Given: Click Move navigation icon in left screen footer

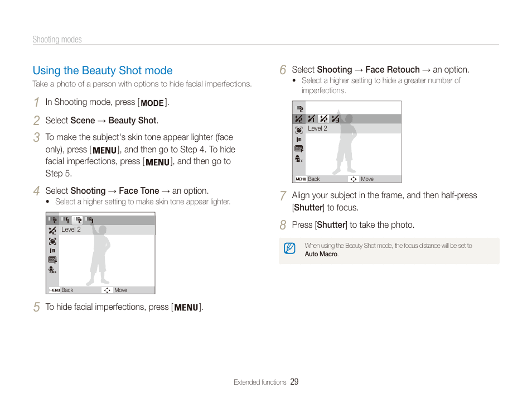Looking at the screenshot, I should pos(107,290).
